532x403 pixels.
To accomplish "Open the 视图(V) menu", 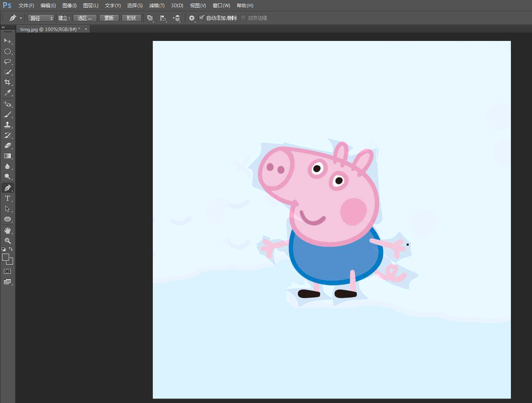I will pos(198,6).
